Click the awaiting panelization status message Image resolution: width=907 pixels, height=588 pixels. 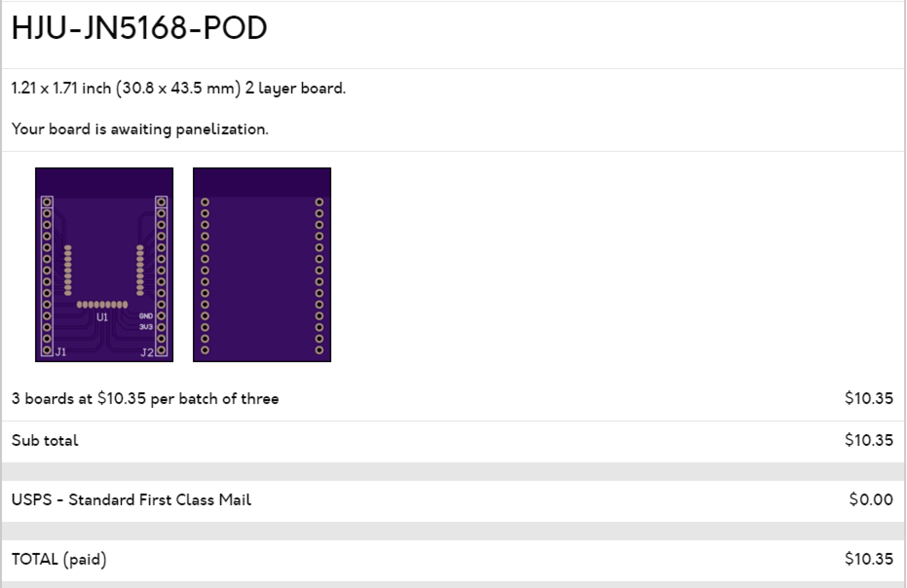point(140,129)
